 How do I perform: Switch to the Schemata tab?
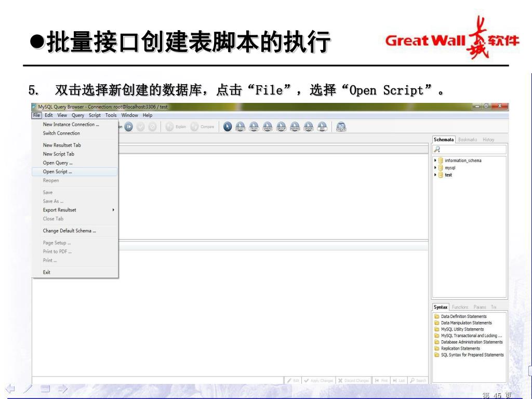click(444, 140)
